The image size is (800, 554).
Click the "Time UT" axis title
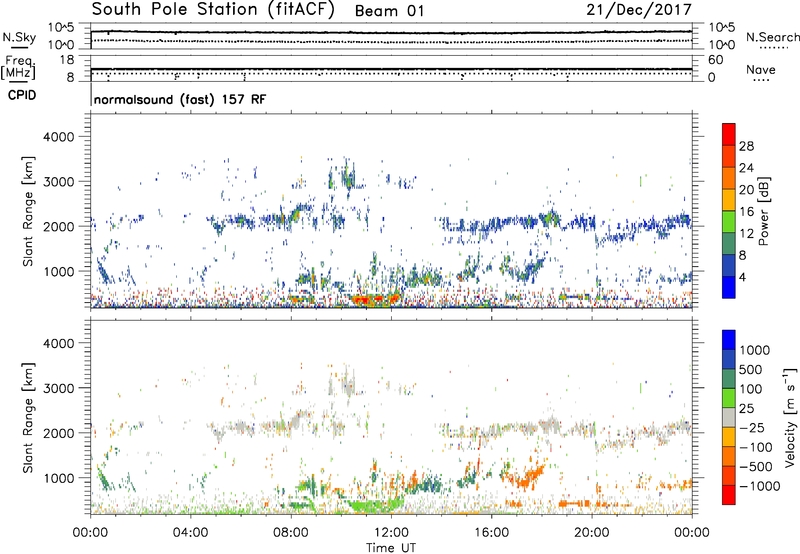pyautogui.click(x=391, y=548)
